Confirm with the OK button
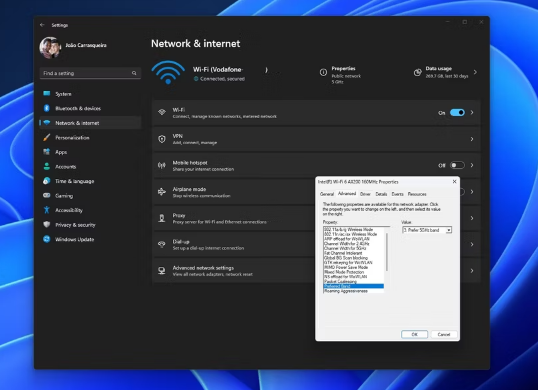 [414, 334]
